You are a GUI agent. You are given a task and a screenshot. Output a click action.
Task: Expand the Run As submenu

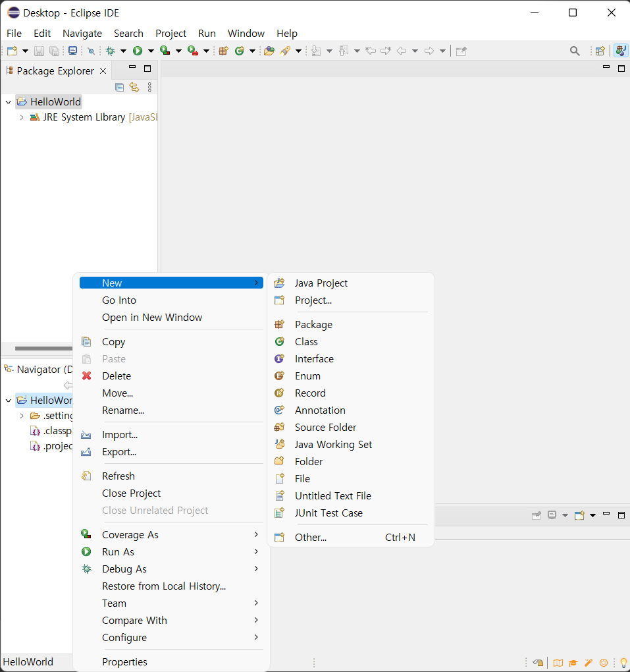pyautogui.click(x=171, y=552)
